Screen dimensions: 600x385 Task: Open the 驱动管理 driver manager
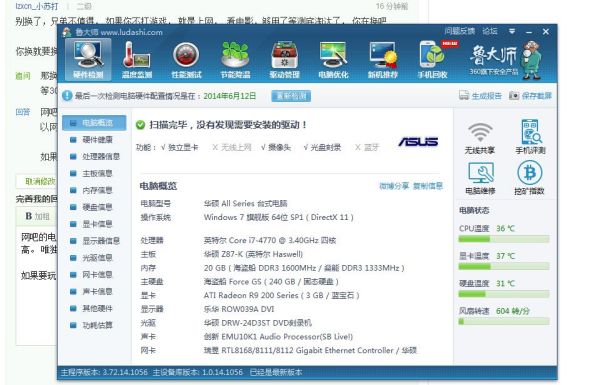(284, 60)
